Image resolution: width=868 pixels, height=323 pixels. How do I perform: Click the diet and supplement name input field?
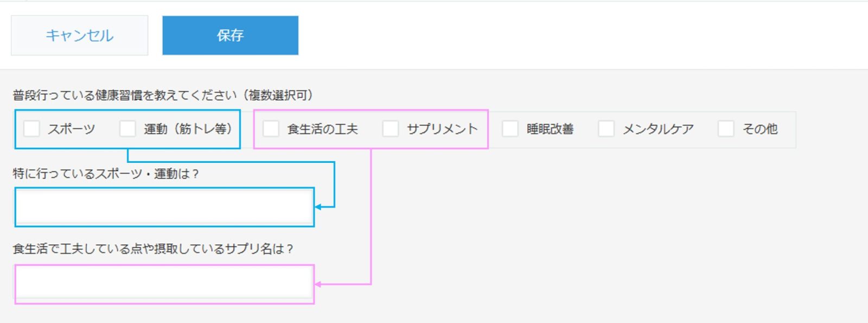pos(164,284)
